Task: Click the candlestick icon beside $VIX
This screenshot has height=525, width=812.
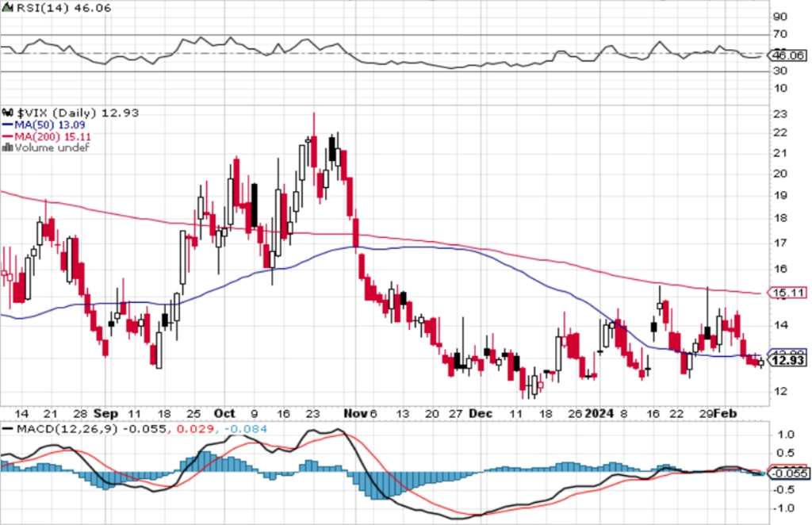Action: coord(7,113)
